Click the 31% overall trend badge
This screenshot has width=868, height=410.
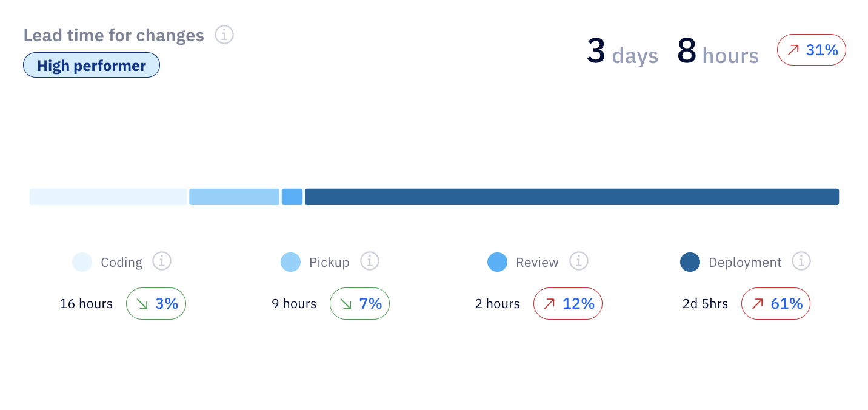(x=811, y=50)
